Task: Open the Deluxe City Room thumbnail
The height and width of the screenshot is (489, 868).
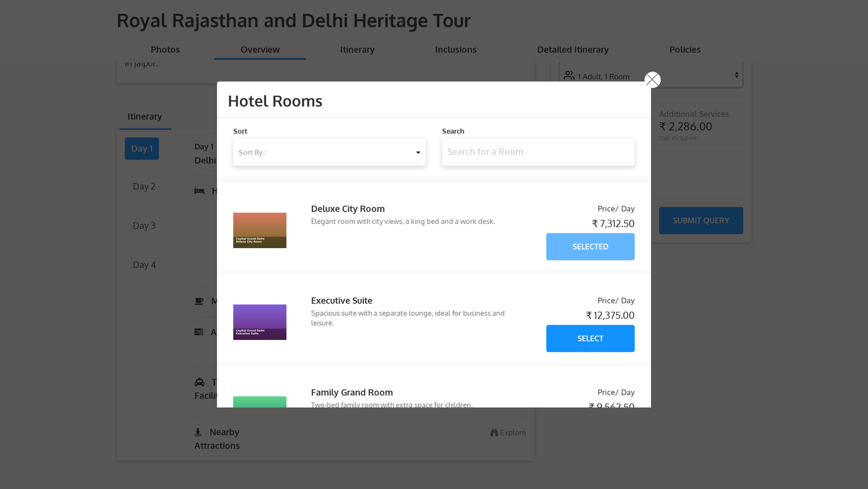Action: [x=260, y=230]
